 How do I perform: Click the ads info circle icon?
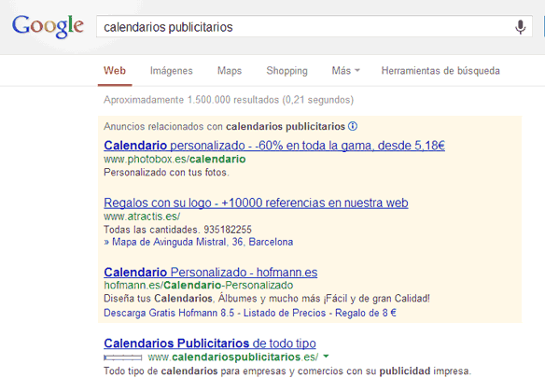[353, 126]
